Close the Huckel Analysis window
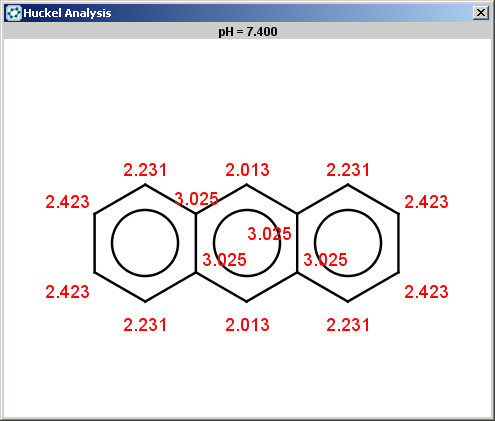495x421 pixels. click(481, 13)
